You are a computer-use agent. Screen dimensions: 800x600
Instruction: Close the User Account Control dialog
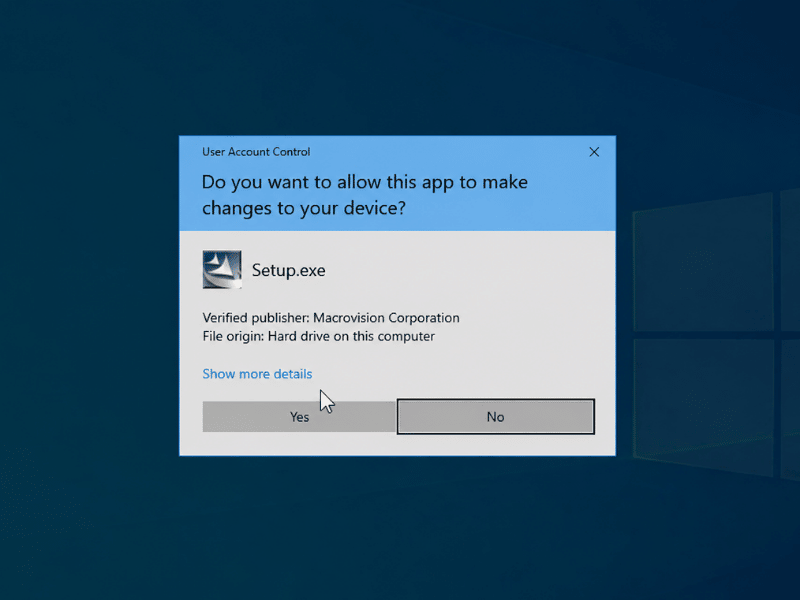(594, 152)
